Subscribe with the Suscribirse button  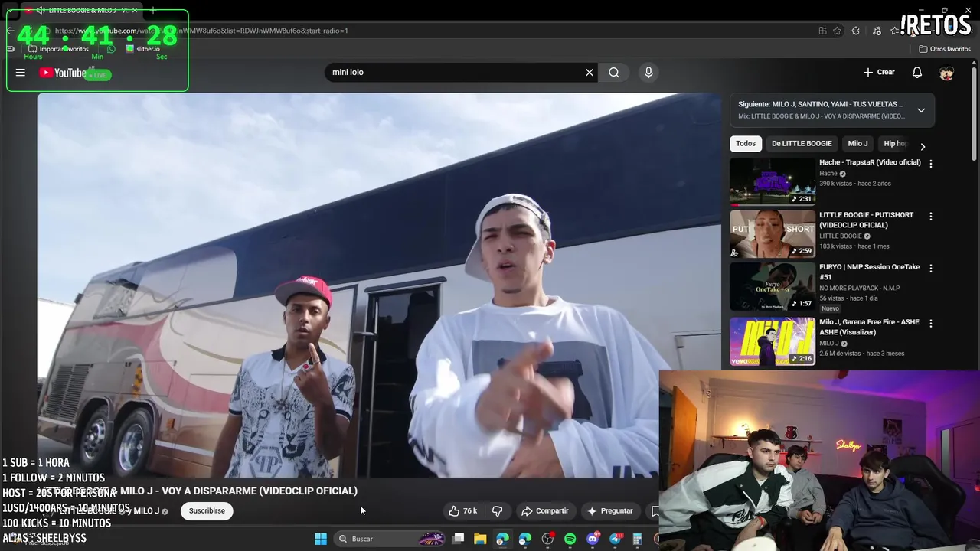pos(207,510)
